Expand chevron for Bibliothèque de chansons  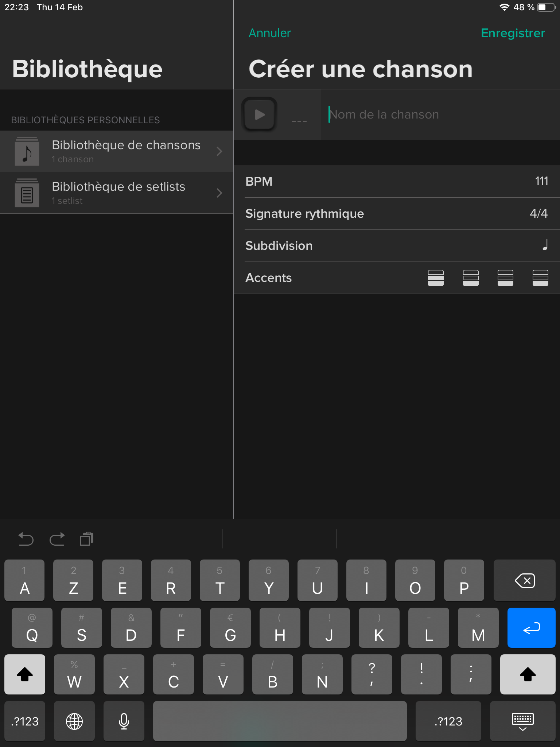219,151
